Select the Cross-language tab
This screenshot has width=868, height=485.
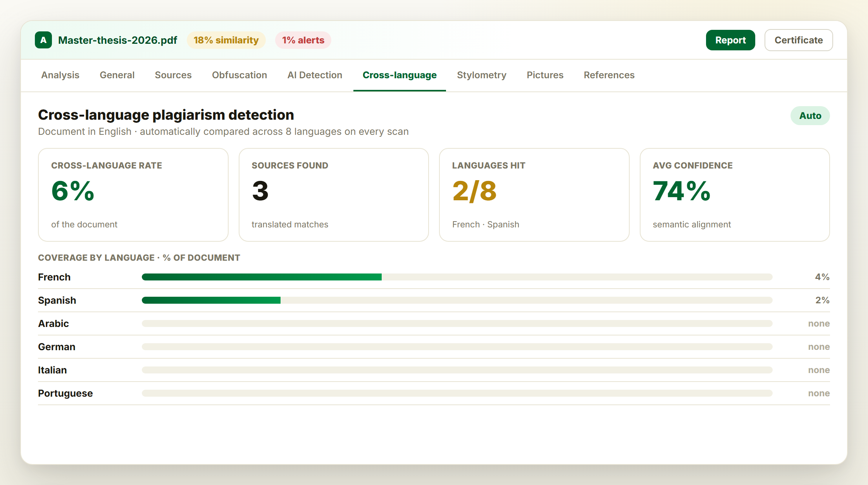pyautogui.click(x=400, y=75)
